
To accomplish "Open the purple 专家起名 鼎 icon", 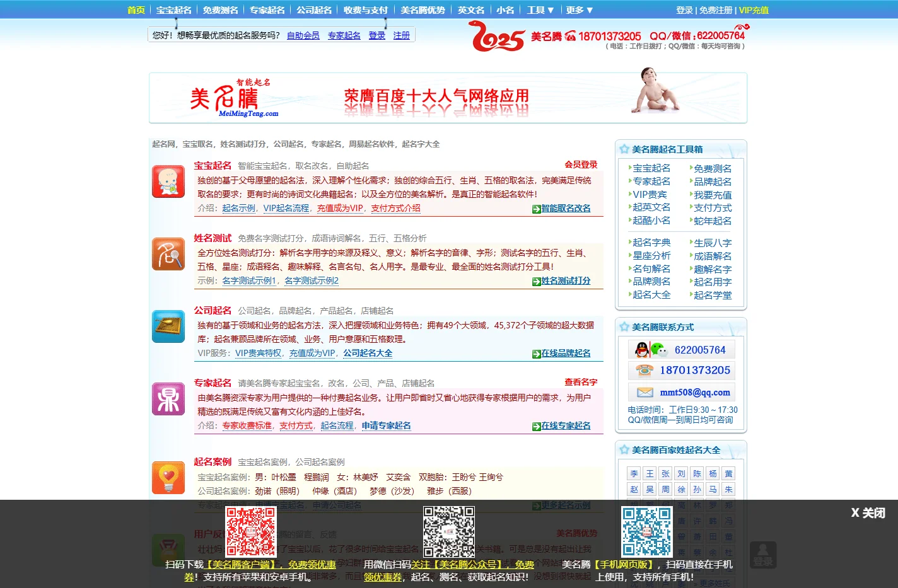I will [x=168, y=399].
